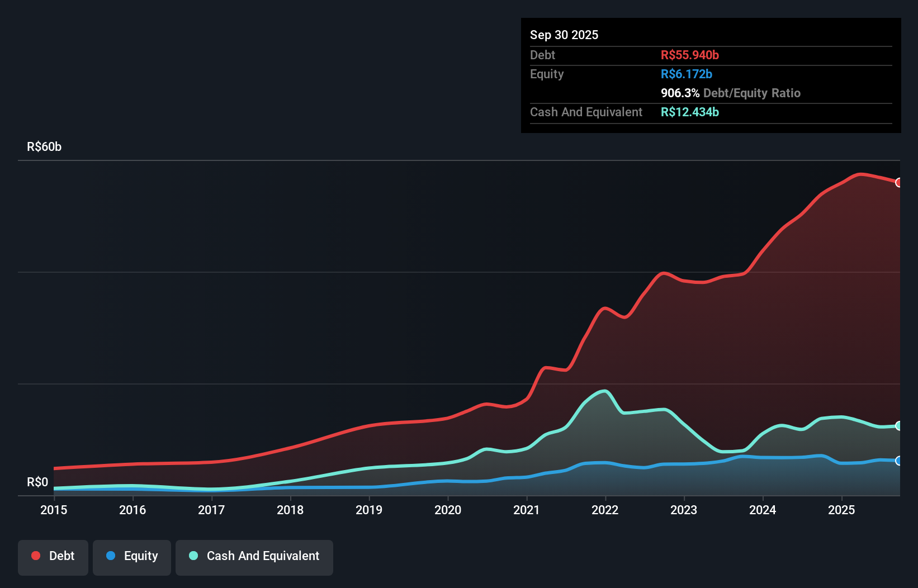Click the red Debt legend dot
The width and height of the screenshot is (918, 588).
35,556
